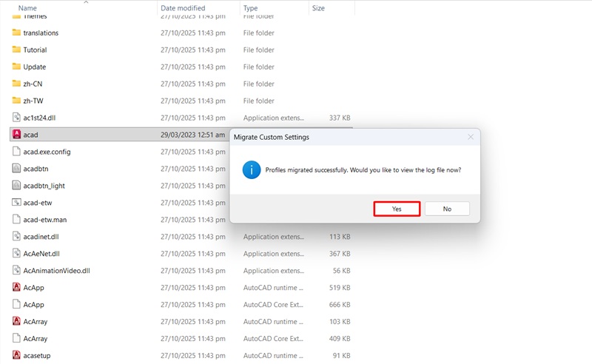This screenshot has width=592, height=364.
Task: Click the ac1st24.dll file icon
Action: pyautogui.click(x=17, y=118)
